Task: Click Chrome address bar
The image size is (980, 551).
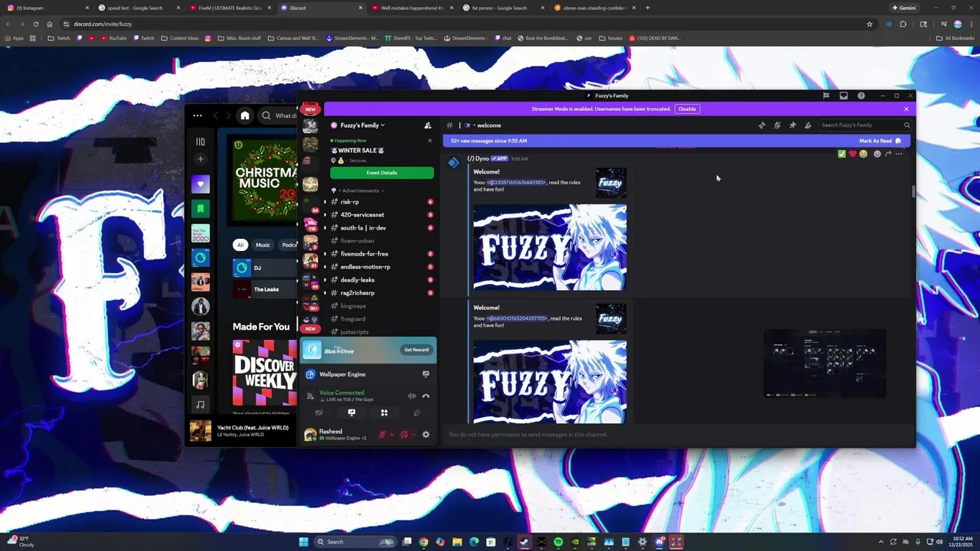Action: pos(467,24)
